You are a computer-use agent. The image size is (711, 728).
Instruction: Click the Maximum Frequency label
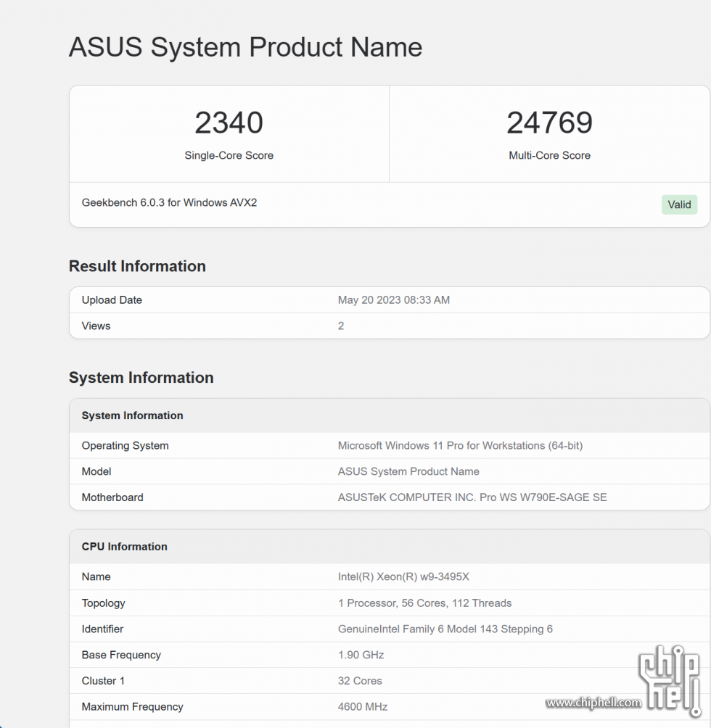click(x=132, y=707)
